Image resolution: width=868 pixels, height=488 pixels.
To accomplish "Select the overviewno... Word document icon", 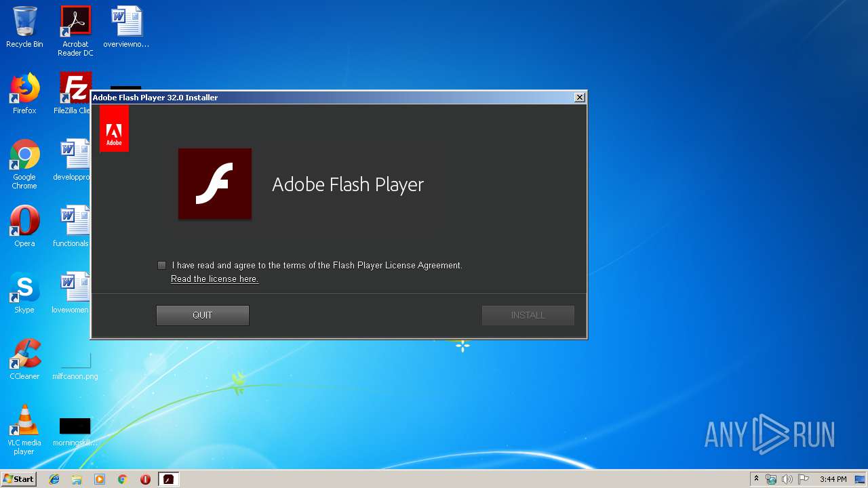I will coord(126,27).
